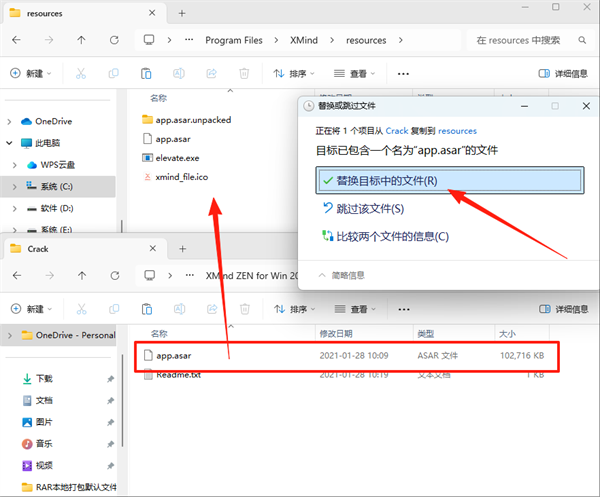Choose 跳过该文件(S) option

tap(364, 209)
